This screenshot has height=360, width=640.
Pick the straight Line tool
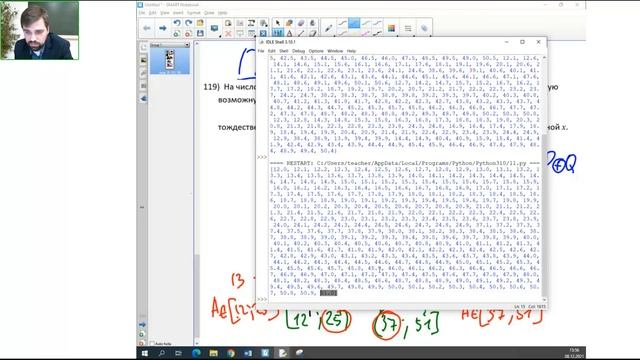[301, 33]
